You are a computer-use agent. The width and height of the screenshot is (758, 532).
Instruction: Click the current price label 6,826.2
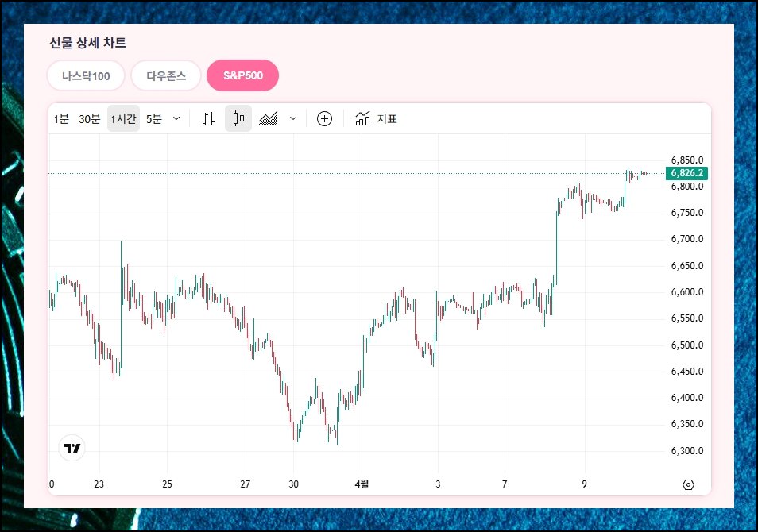687,173
